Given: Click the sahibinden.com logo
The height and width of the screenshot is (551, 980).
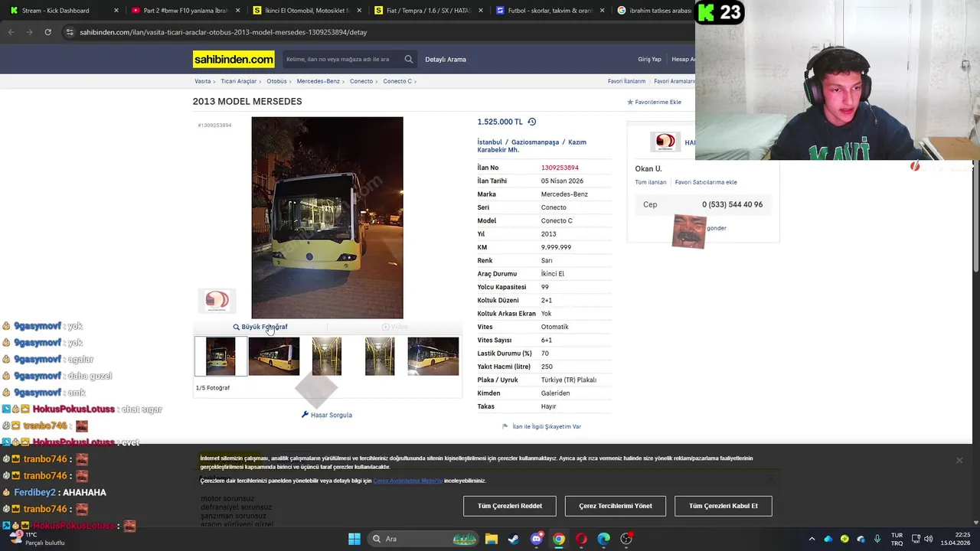Looking at the screenshot, I should click(234, 59).
